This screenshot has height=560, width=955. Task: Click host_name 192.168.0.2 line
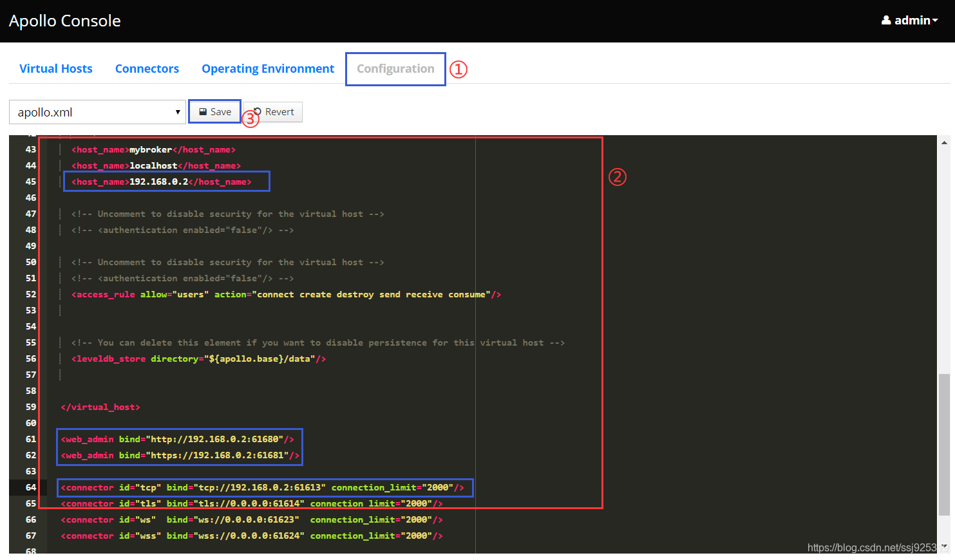tap(162, 182)
